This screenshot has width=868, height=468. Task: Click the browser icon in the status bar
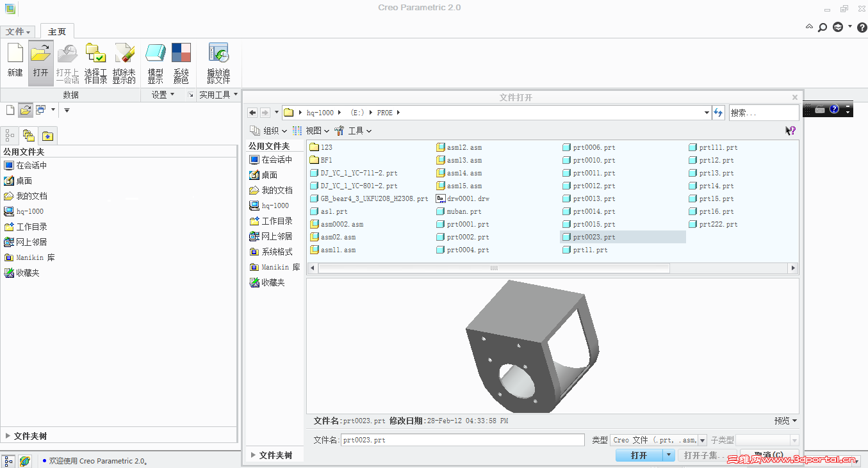coord(24,461)
